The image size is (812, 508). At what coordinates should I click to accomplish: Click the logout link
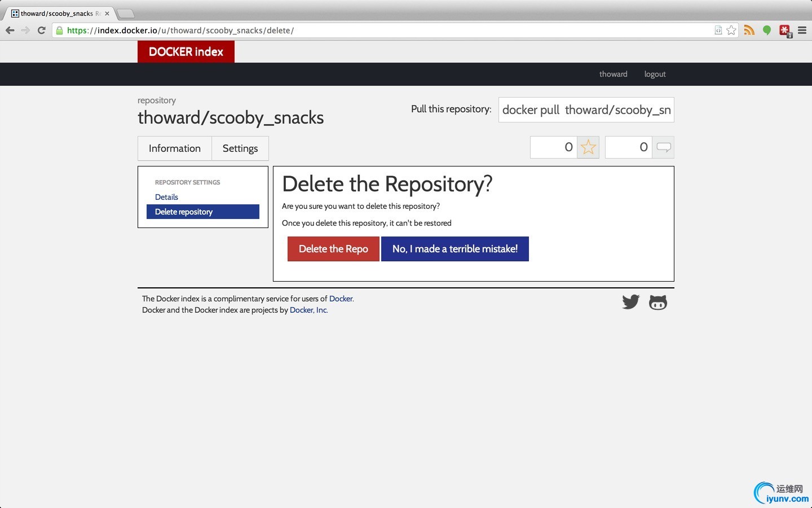(x=655, y=74)
